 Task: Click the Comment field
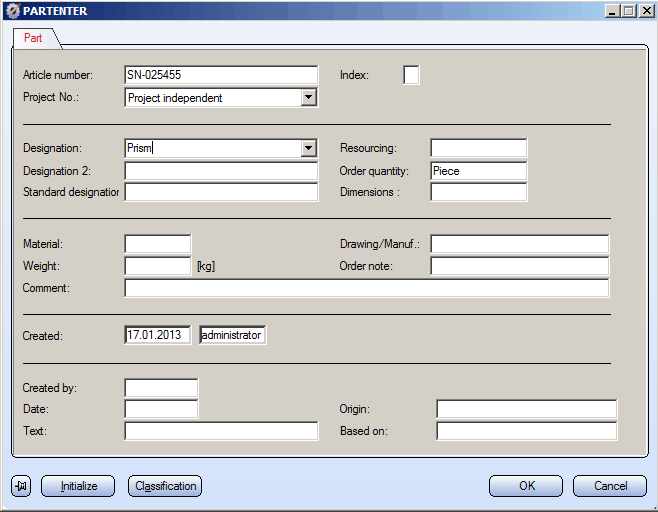pos(367,288)
